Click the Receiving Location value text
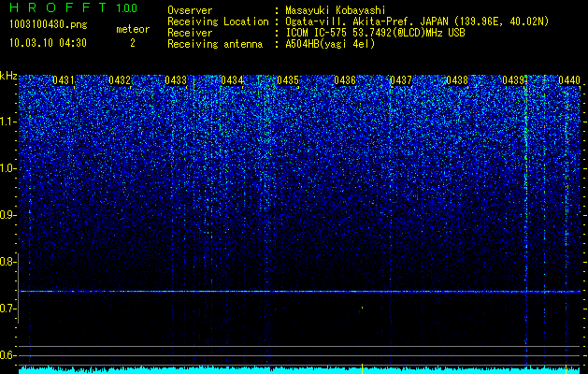This screenshot has width=588, height=374. (x=417, y=22)
